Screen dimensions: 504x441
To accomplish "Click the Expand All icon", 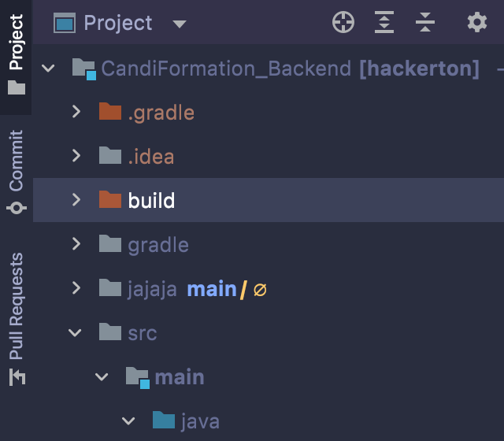I will [x=384, y=22].
